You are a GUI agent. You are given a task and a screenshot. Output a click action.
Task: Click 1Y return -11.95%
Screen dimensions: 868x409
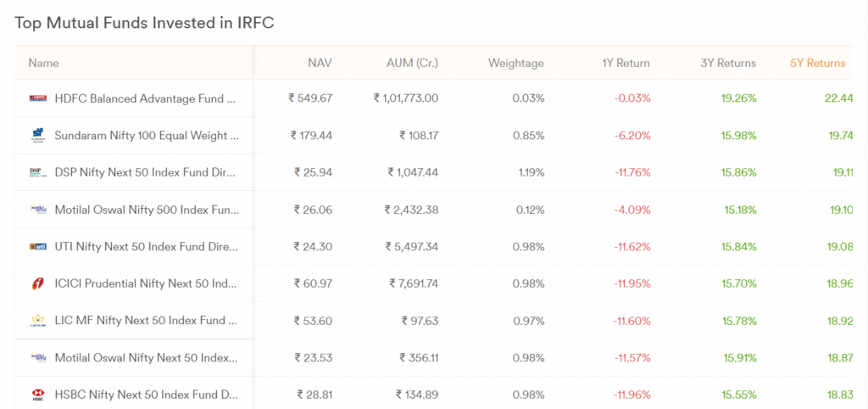(632, 283)
